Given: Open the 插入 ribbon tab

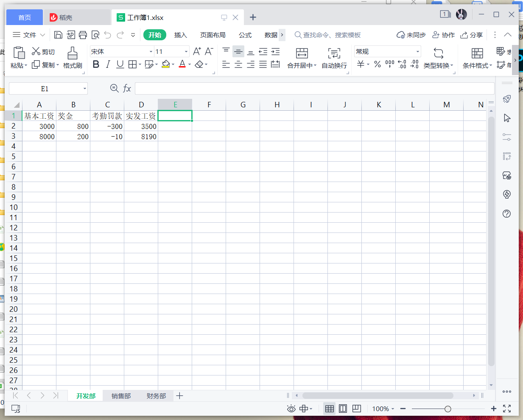Looking at the screenshot, I should coord(180,35).
